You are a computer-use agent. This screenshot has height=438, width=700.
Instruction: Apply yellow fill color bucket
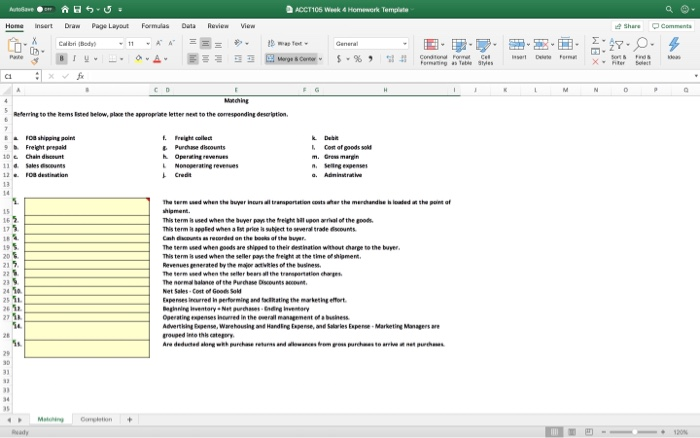138,58
